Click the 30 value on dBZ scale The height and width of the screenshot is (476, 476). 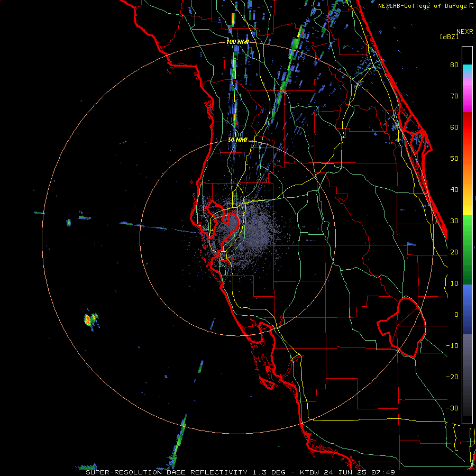click(x=454, y=221)
